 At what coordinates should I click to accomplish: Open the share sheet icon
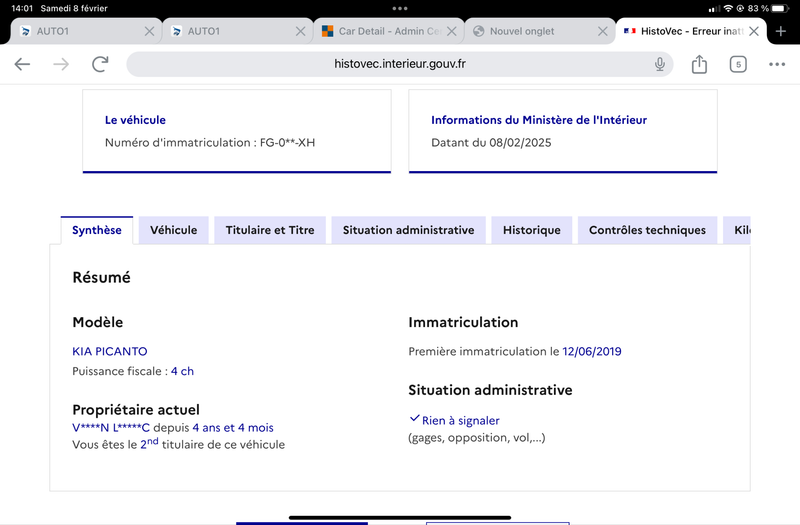coord(699,64)
